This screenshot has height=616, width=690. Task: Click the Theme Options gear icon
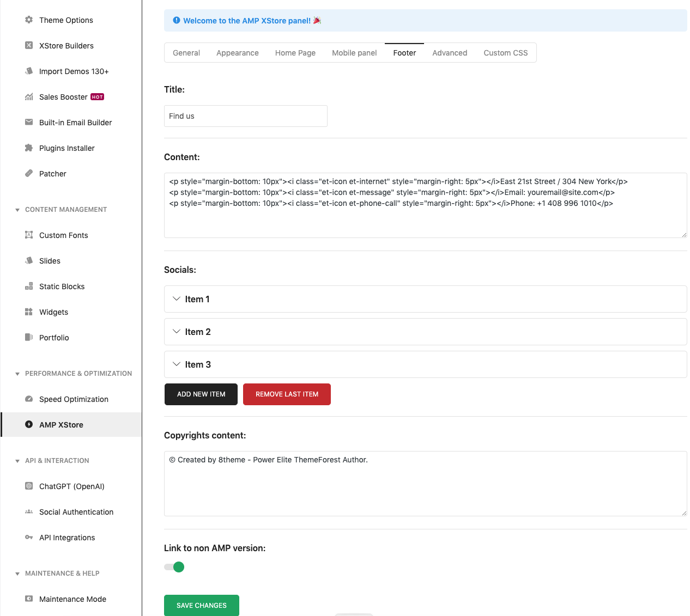pyautogui.click(x=29, y=20)
